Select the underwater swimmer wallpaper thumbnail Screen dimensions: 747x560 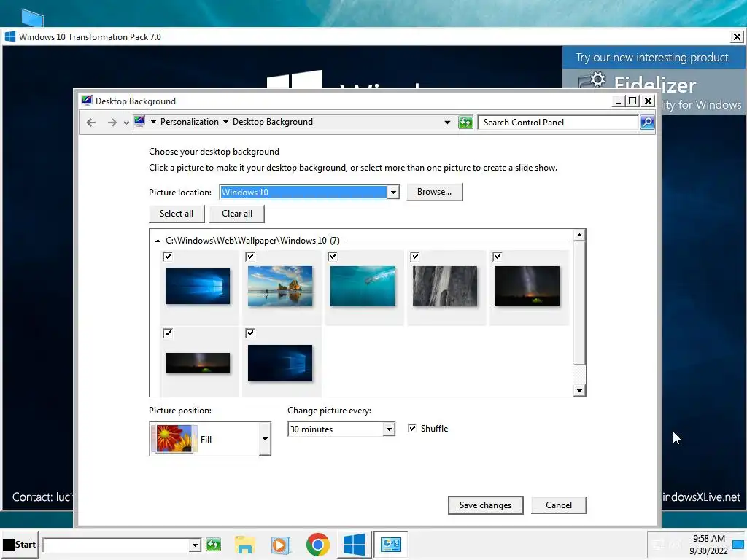coord(363,286)
